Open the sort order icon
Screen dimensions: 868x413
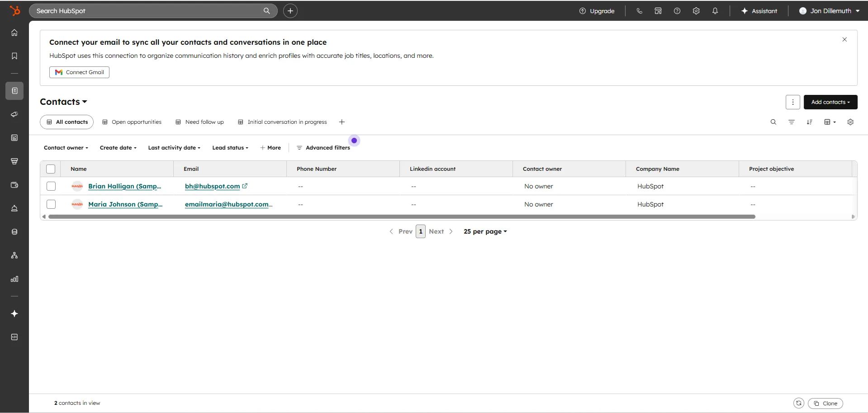pyautogui.click(x=810, y=122)
